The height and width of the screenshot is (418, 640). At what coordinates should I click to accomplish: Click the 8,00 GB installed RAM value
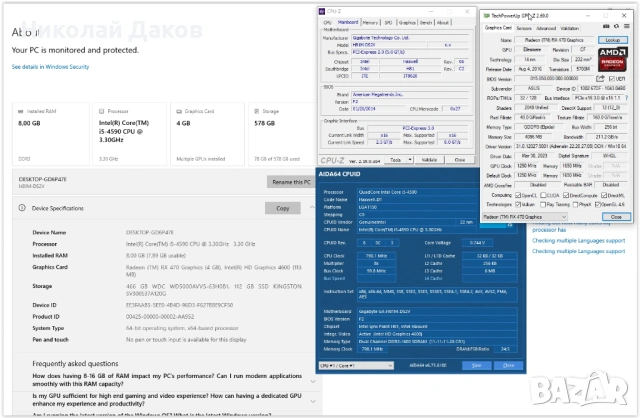(x=29, y=123)
